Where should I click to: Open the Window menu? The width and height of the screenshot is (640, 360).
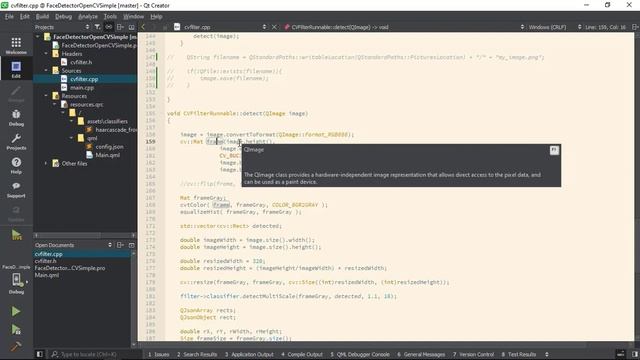[133, 16]
